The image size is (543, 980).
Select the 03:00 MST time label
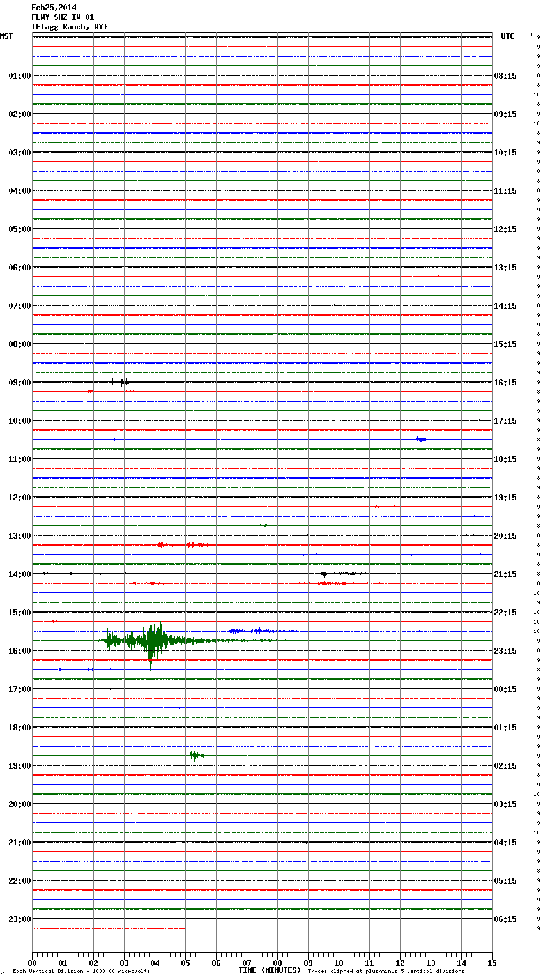point(19,153)
